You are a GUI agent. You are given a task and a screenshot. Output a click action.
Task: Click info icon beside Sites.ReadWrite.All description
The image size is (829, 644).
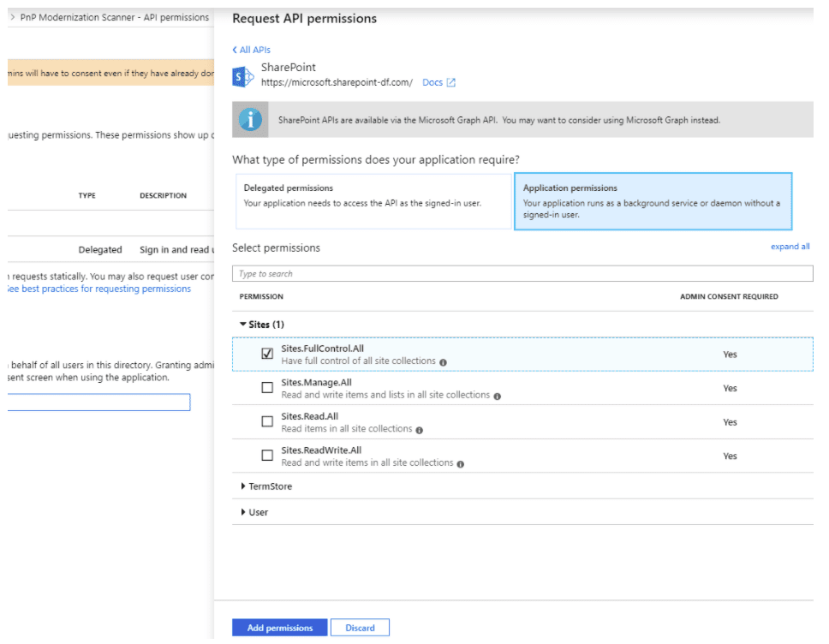pyautogui.click(x=461, y=463)
